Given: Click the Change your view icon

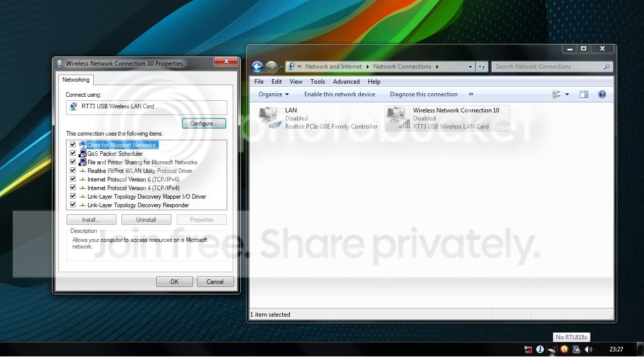Looking at the screenshot, I should (556, 94).
